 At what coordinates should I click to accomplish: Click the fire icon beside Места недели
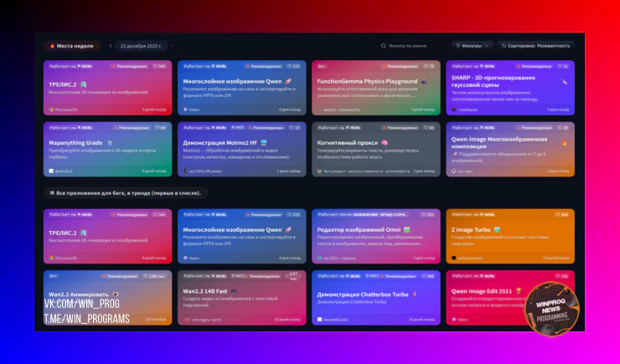(x=52, y=46)
